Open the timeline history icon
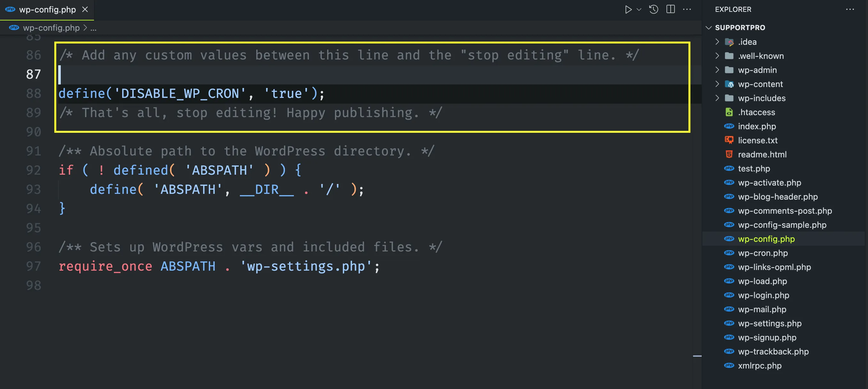The width and height of the screenshot is (868, 389). pos(654,10)
